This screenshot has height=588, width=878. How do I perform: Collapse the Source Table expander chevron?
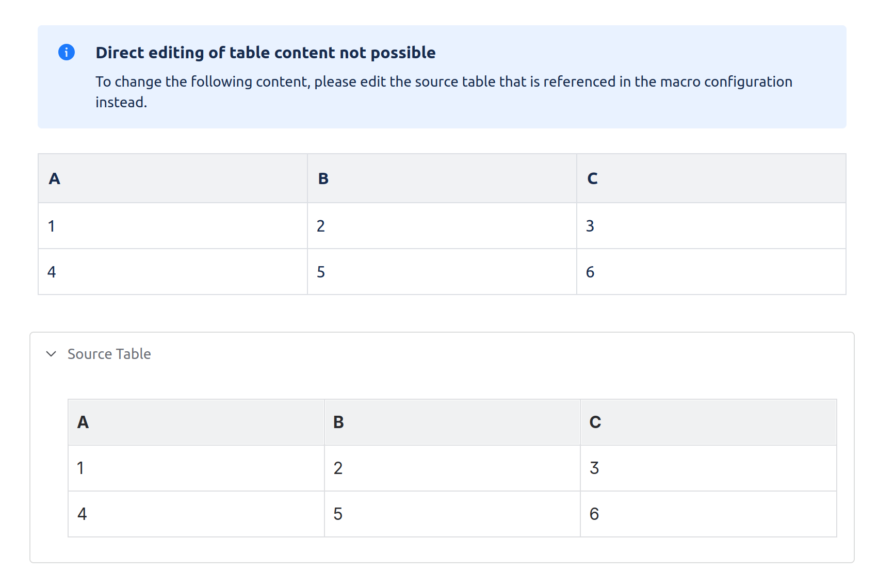pos(51,354)
